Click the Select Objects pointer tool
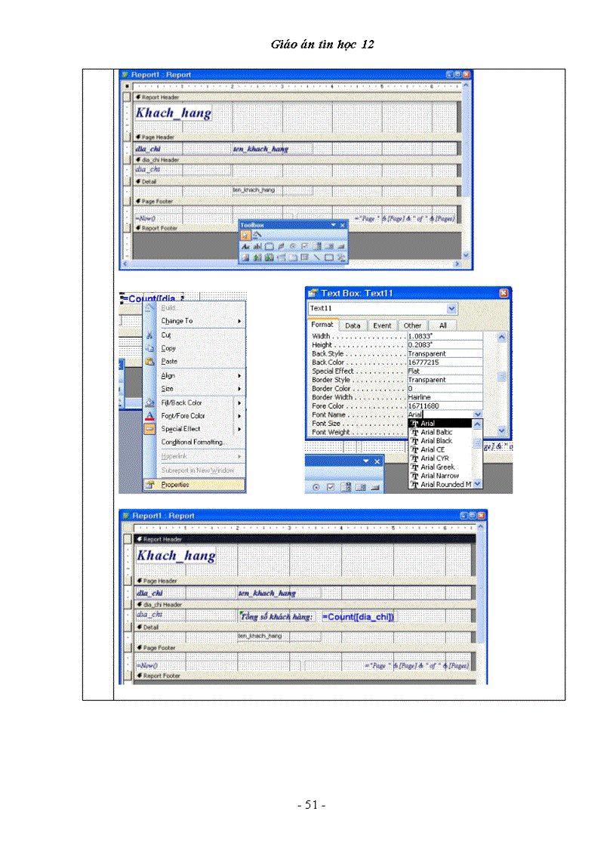This screenshot has height=848, width=616. pyautogui.click(x=245, y=235)
